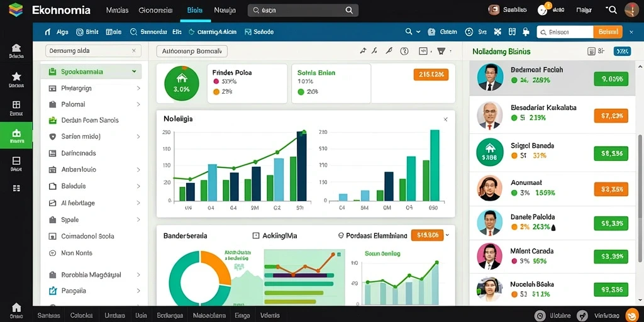Screen dimensions: 644x322
Task: Click the Demaurng alida filter input field
Action: (93, 51)
